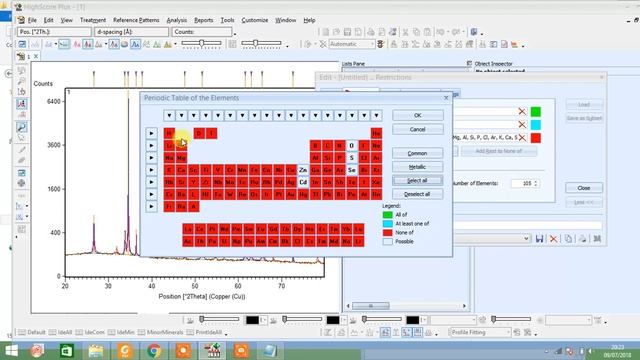
Task: Click the Paste icon in top toolbar
Action: [x=427, y=32]
